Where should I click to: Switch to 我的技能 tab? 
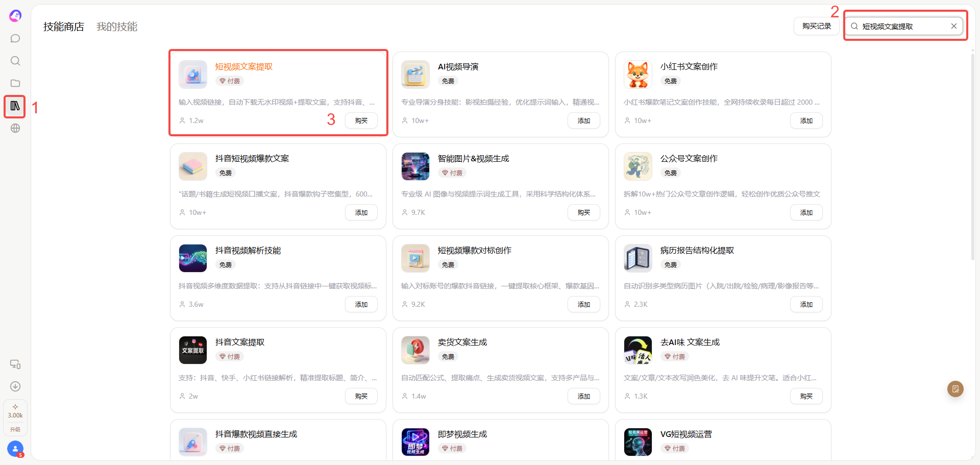117,27
